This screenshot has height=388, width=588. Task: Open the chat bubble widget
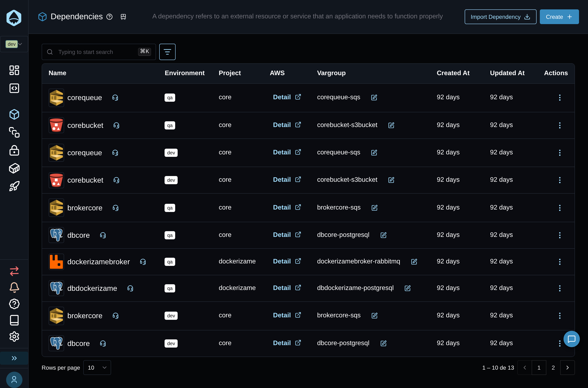[571, 339]
